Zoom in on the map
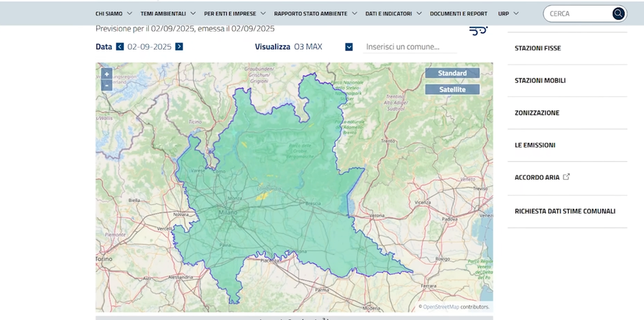The height and width of the screenshot is (320, 644). [106, 74]
